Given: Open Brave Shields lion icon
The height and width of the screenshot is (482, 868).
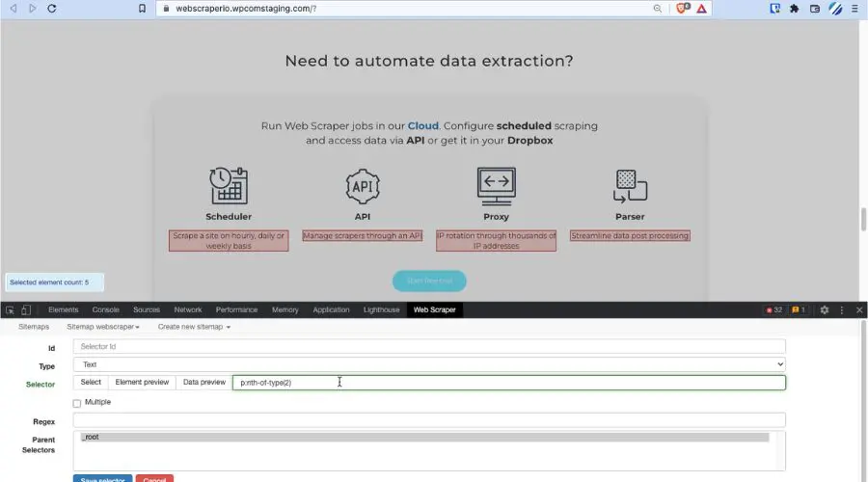Looking at the screenshot, I should tap(683, 9).
